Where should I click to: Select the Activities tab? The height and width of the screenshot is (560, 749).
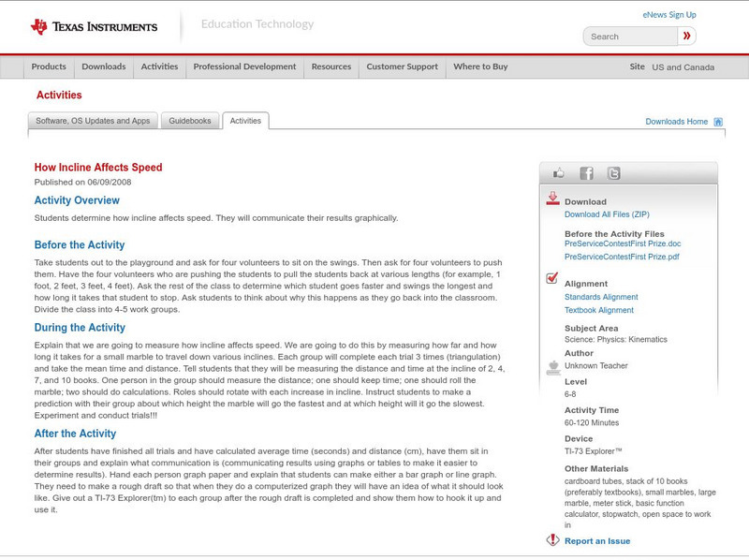coord(247,120)
